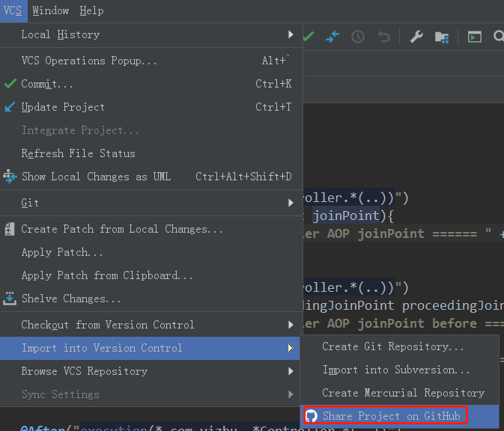
Task: Click the toolbar compare arrows icon
Action: pos(333,37)
